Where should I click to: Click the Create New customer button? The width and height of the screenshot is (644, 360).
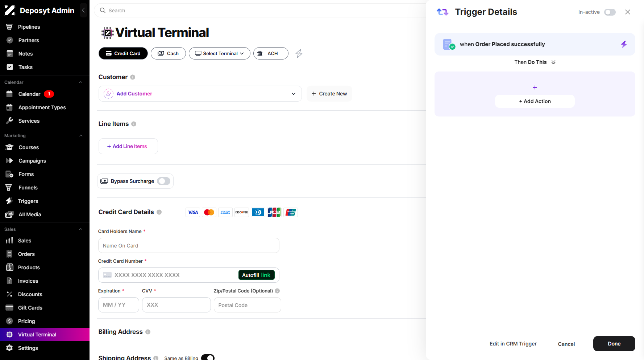tap(329, 94)
